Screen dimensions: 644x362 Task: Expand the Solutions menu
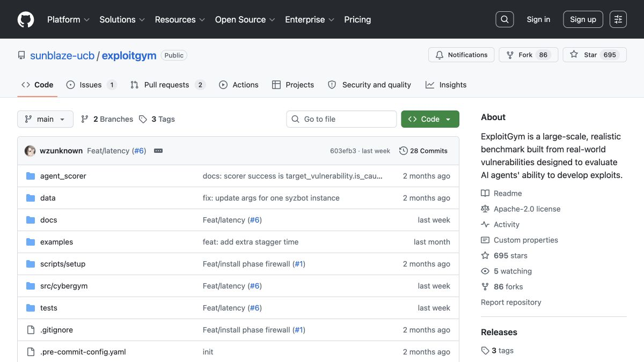click(122, 19)
